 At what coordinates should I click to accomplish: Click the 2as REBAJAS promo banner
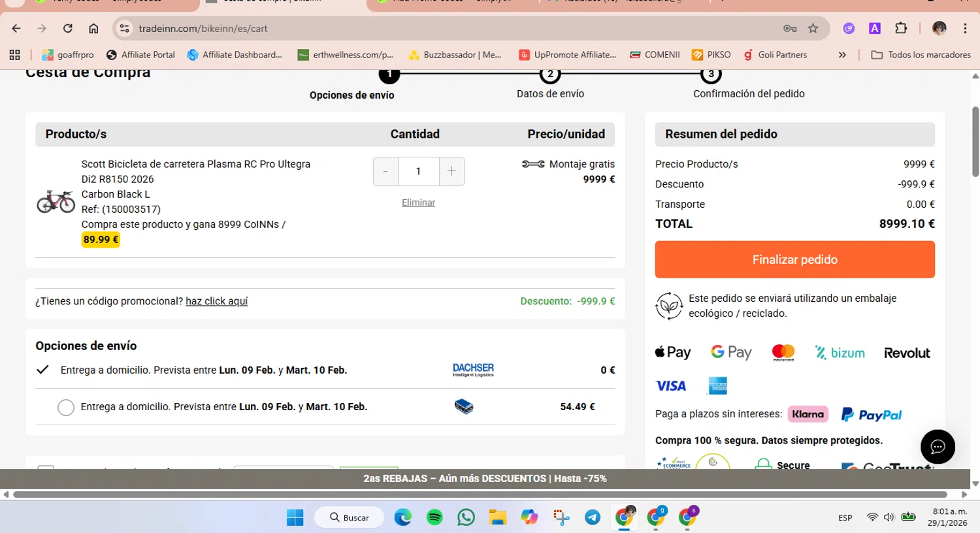coord(485,479)
